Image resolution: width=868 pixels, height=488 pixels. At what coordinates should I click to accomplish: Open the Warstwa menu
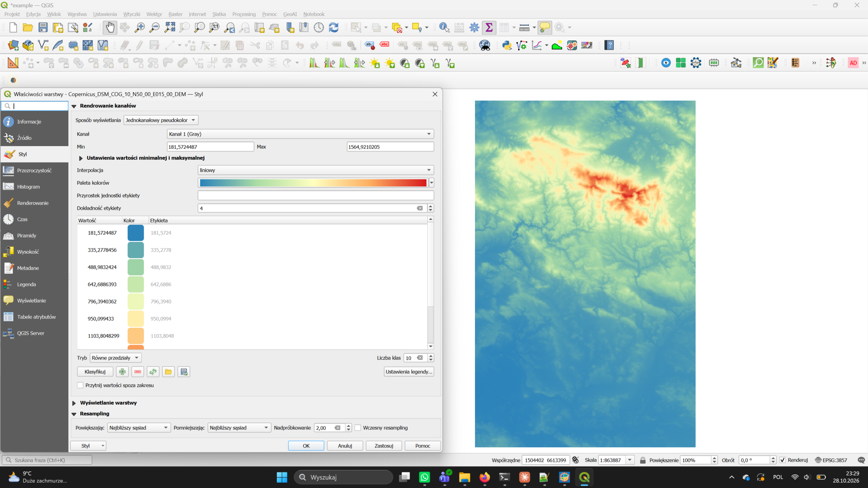(x=77, y=14)
